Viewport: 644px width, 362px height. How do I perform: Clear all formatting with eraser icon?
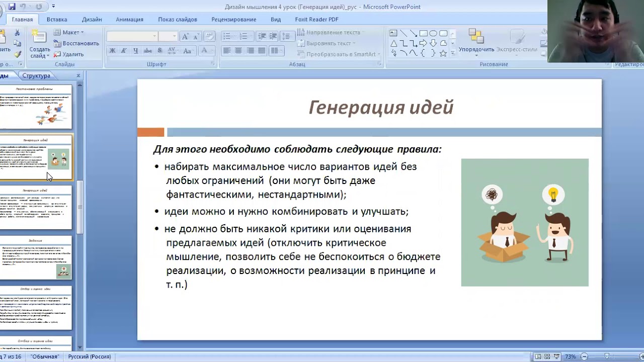[209, 36]
